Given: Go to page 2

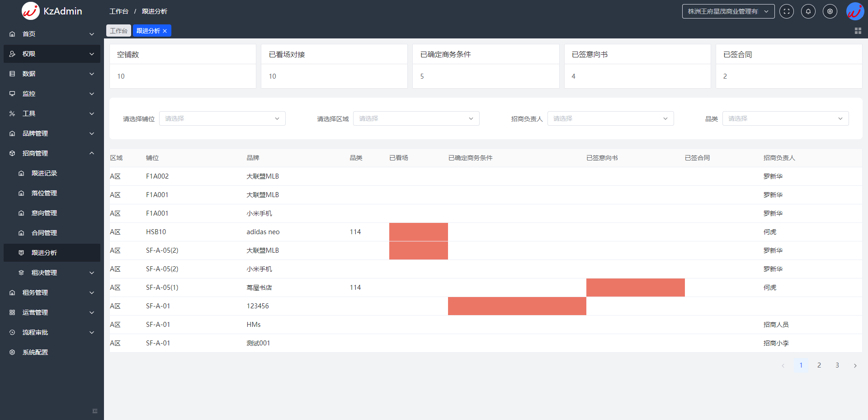Looking at the screenshot, I should 819,365.
